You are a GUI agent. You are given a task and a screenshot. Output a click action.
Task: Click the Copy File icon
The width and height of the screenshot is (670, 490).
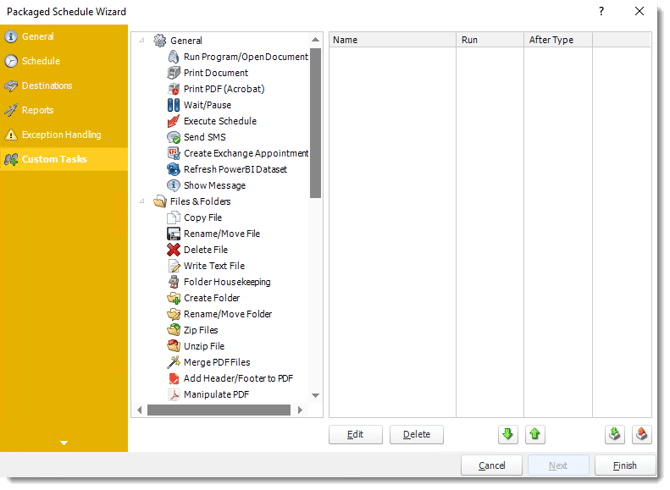(173, 218)
